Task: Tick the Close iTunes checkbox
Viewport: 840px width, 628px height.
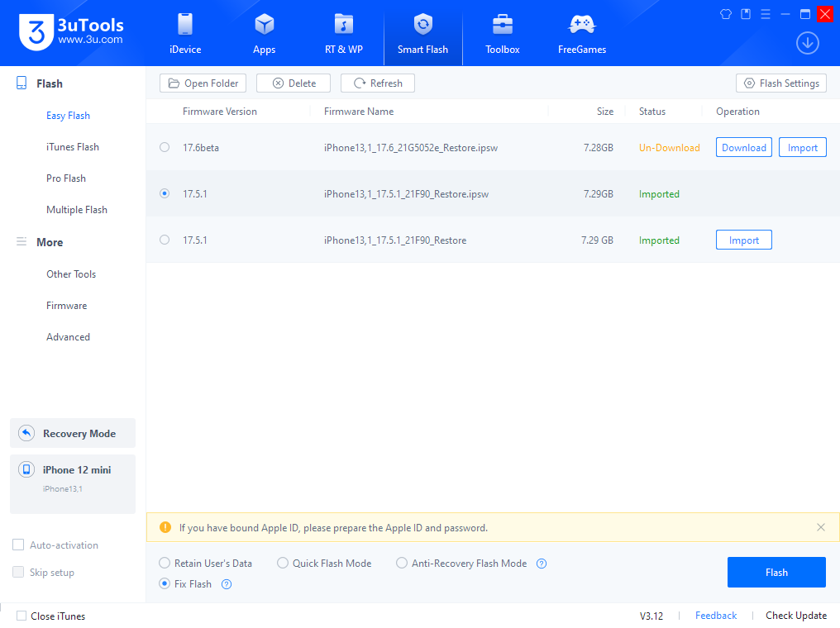Action: [21, 616]
